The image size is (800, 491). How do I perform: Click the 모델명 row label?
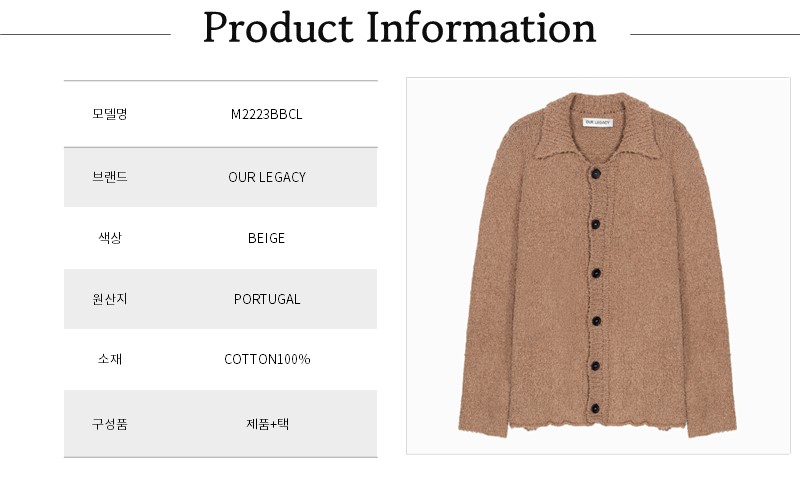coord(110,114)
